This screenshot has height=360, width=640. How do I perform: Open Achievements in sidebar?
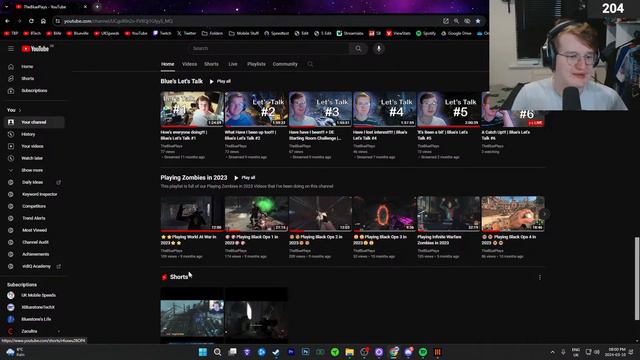pos(35,254)
